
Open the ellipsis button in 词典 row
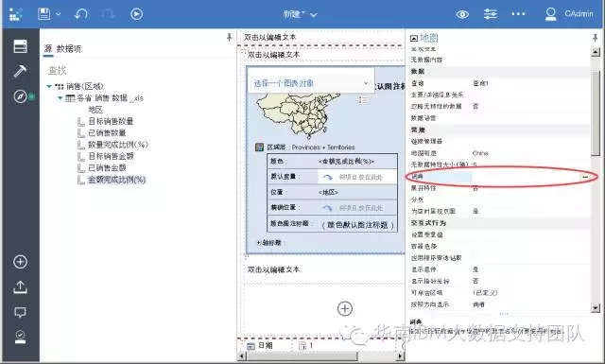[x=585, y=177]
